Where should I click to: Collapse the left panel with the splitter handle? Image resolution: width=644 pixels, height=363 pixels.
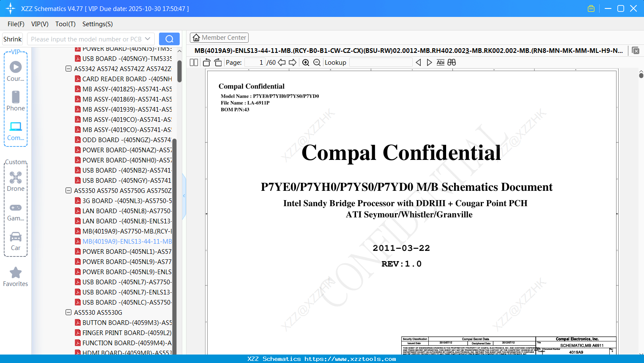coord(184,196)
